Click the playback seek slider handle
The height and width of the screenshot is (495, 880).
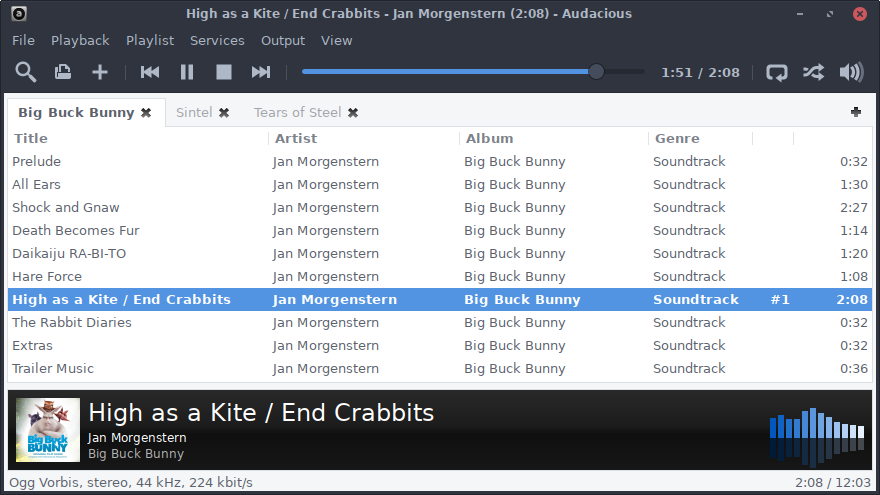[x=596, y=72]
